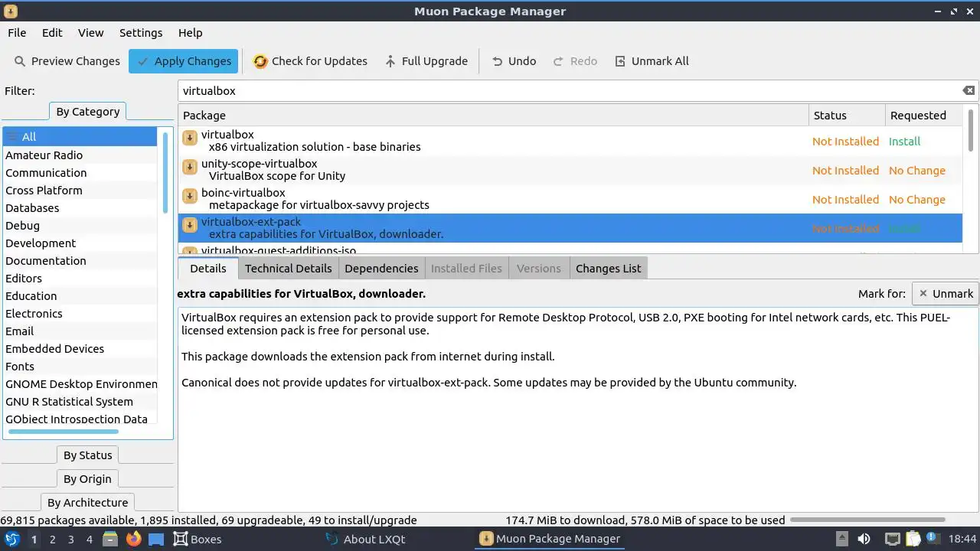Click the virtualbox package icon
The image size is (980, 551).
189,138
